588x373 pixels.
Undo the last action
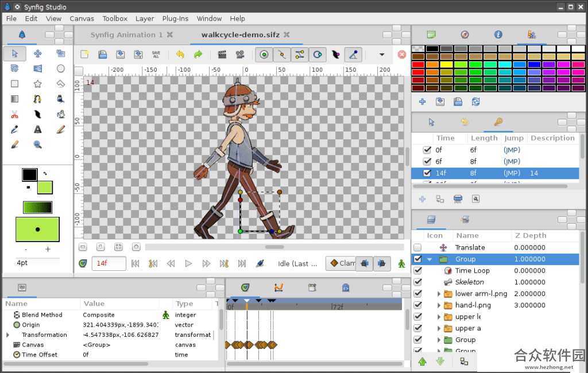coord(180,55)
